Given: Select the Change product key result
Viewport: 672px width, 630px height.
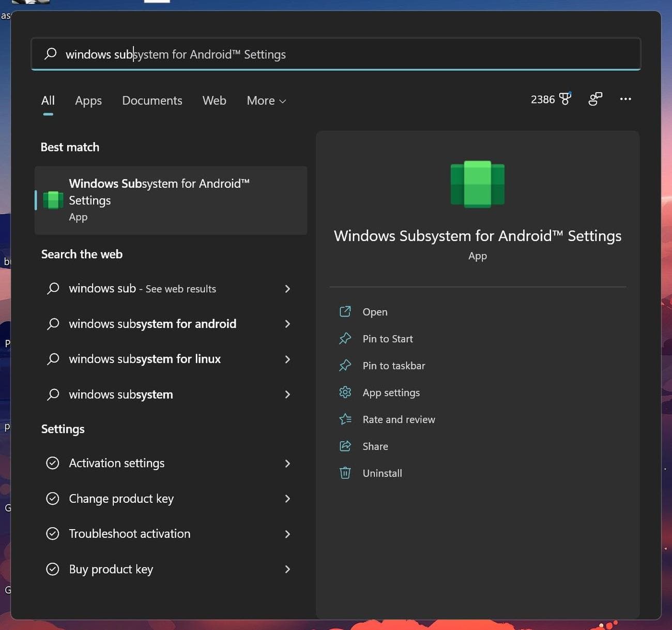Looking at the screenshot, I should coord(120,499).
